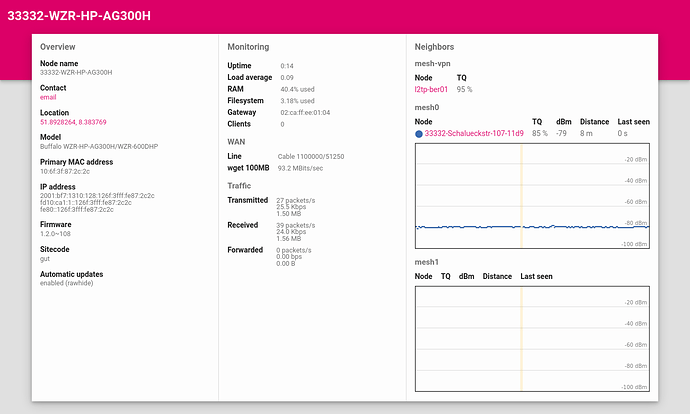This screenshot has height=414, width=690.
Task: Click gateway value 02:ca:ff:ee:01:04
Action: [x=305, y=112]
